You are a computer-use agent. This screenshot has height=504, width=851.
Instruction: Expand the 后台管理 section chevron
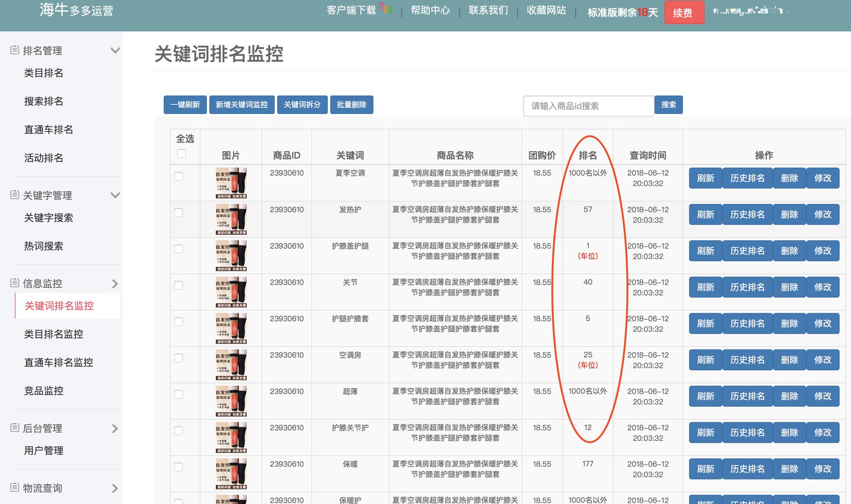pos(115,428)
